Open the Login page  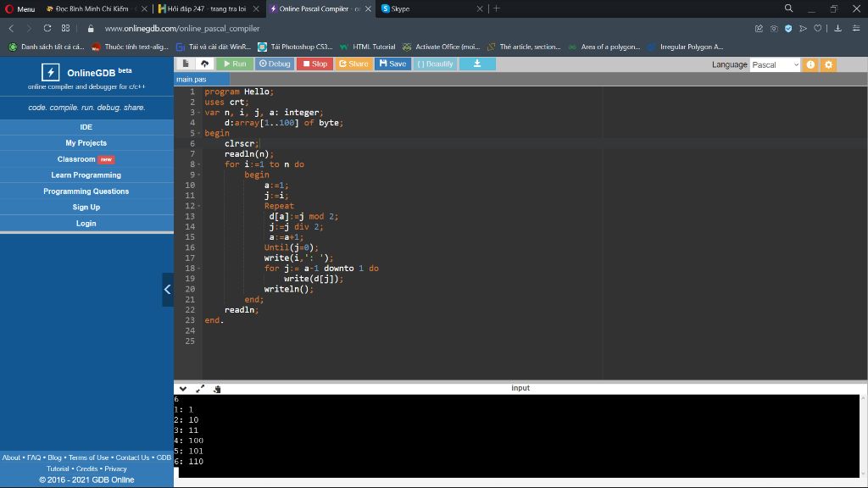(86, 224)
